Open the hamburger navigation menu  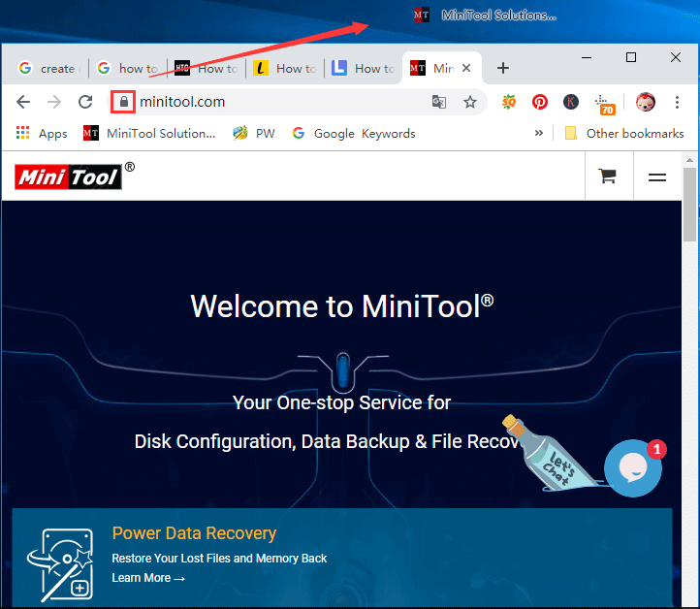pyautogui.click(x=657, y=177)
